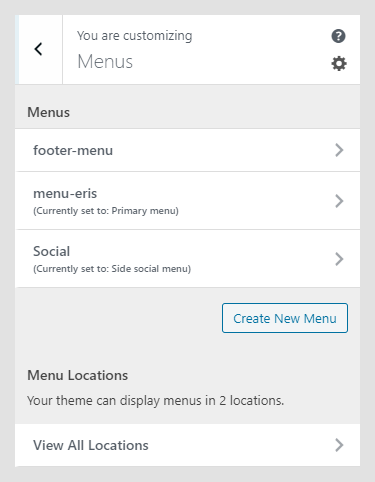Screen dimensions: 375x482
Task: Click the chevron next to footer-menu
Action: [x=339, y=150]
